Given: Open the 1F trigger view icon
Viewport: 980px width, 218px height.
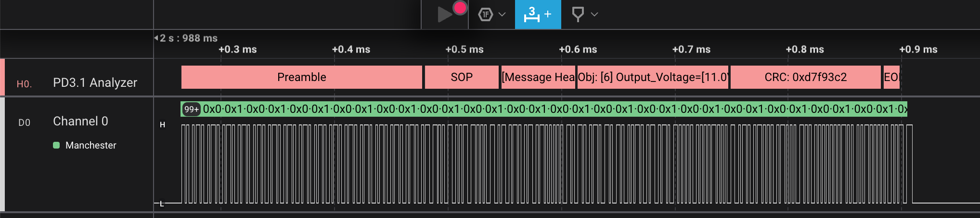Looking at the screenshot, I should pos(486,14).
